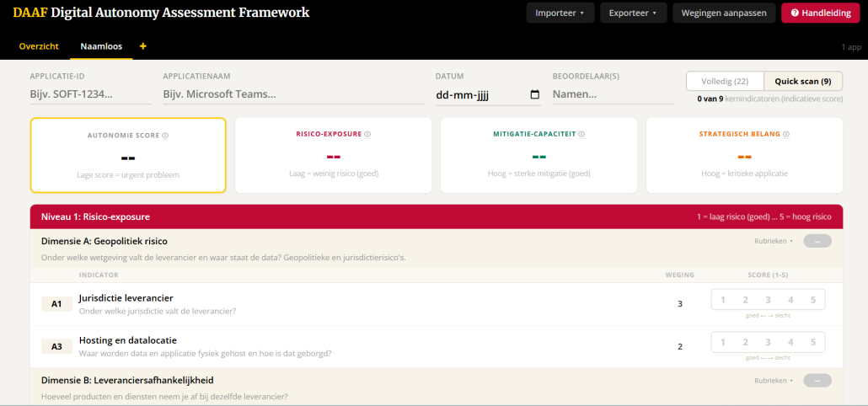Select the Quick scan (9) mode
The image size is (868, 406).
[x=802, y=81]
